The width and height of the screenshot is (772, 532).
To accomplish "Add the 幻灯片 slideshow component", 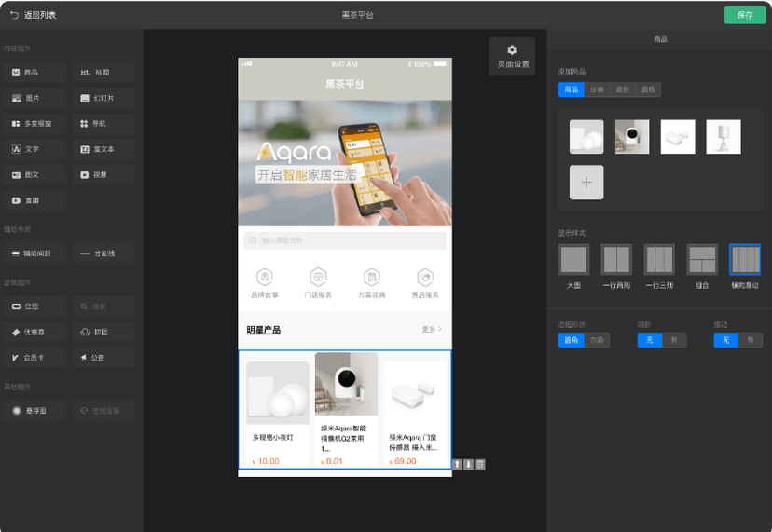I will 103,98.
